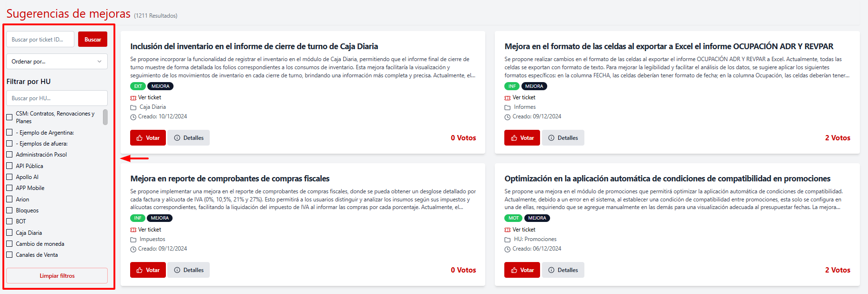Click the thumbs-up icon on the compras fiscales card

(140, 270)
